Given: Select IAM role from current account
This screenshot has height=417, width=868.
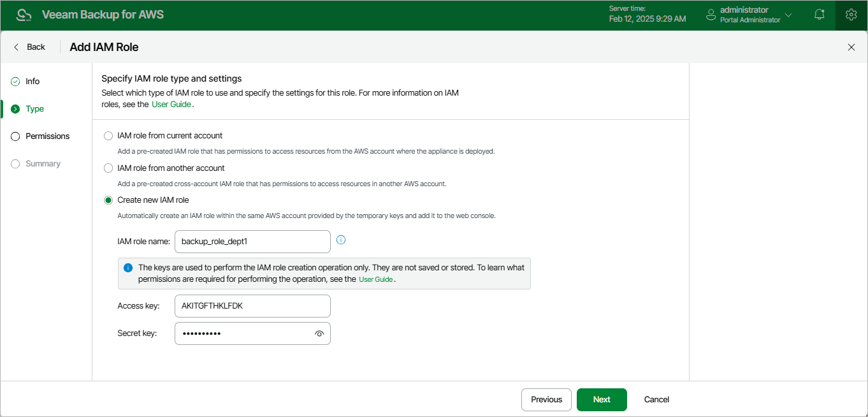Looking at the screenshot, I should click(x=108, y=136).
